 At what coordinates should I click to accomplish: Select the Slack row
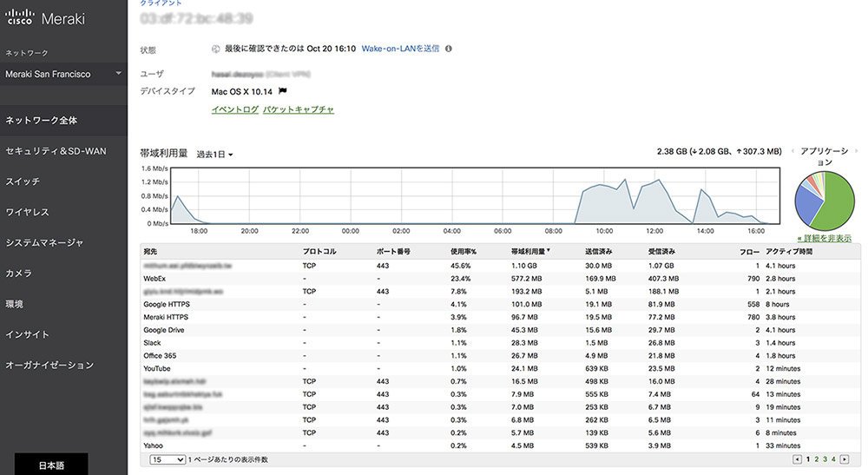(500, 343)
